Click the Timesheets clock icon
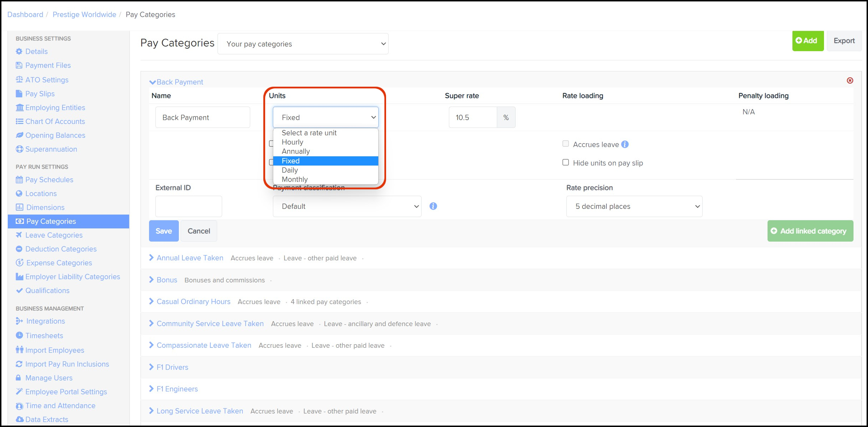868x427 pixels. (x=19, y=335)
